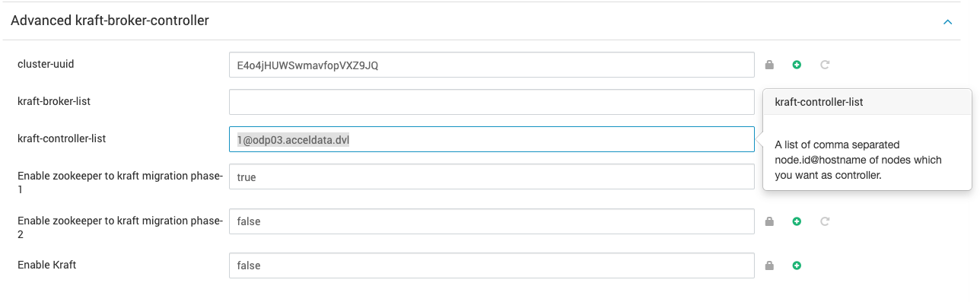Focus the cluster-uuid text field
Image resolution: width=980 pixels, height=302 pixels.
point(492,65)
